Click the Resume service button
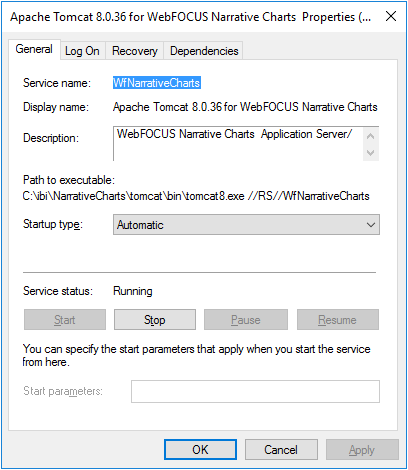 coord(338,320)
